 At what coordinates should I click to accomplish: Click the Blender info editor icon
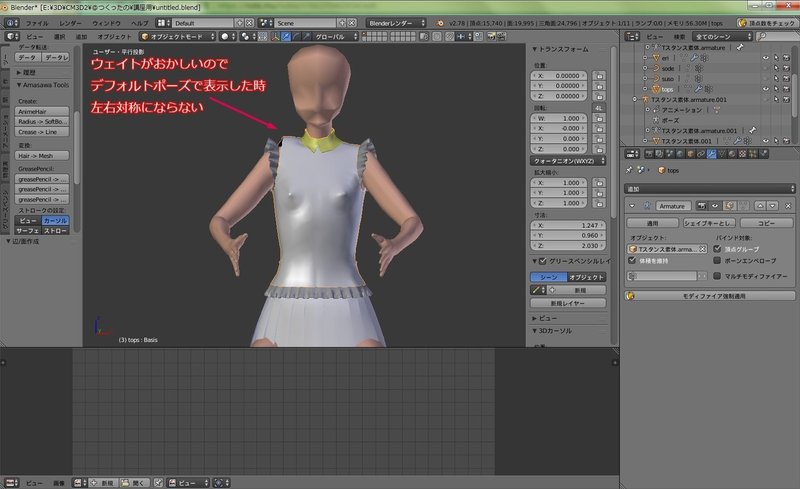pos(9,21)
